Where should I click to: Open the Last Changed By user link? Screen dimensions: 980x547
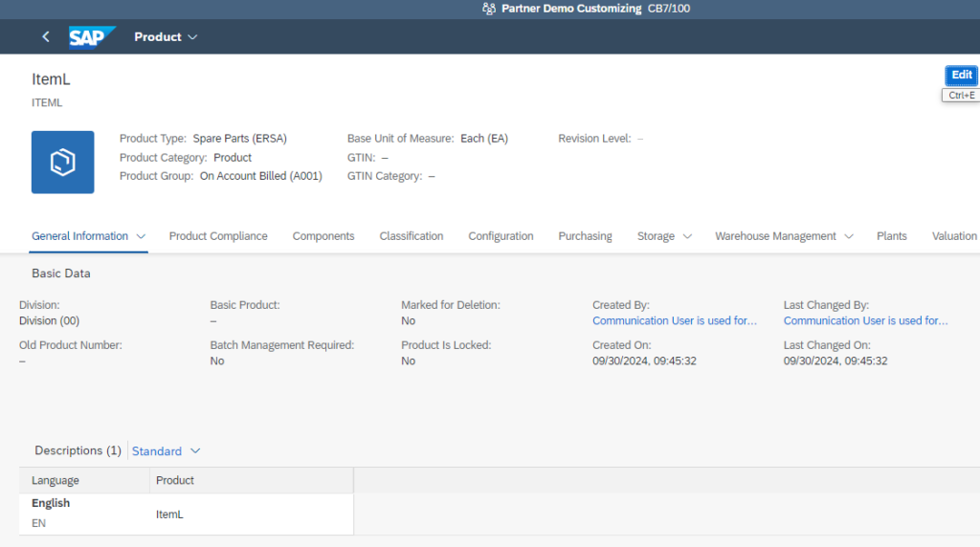865,321
